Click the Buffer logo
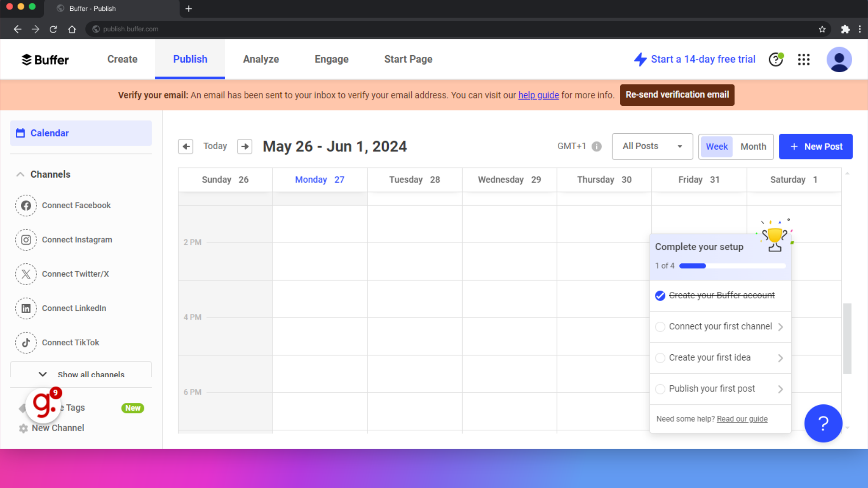Image resolution: width=868 pixels, height=488 pixels. [x=45, y=60]
